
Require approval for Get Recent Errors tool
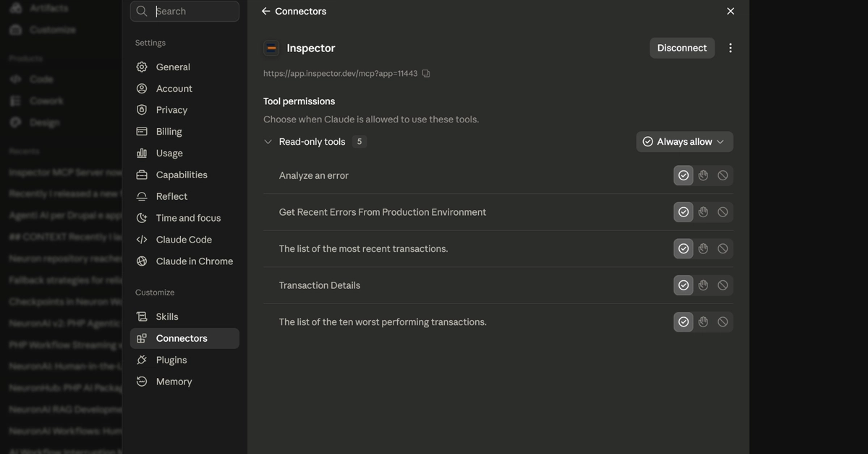tap(703, 212)
